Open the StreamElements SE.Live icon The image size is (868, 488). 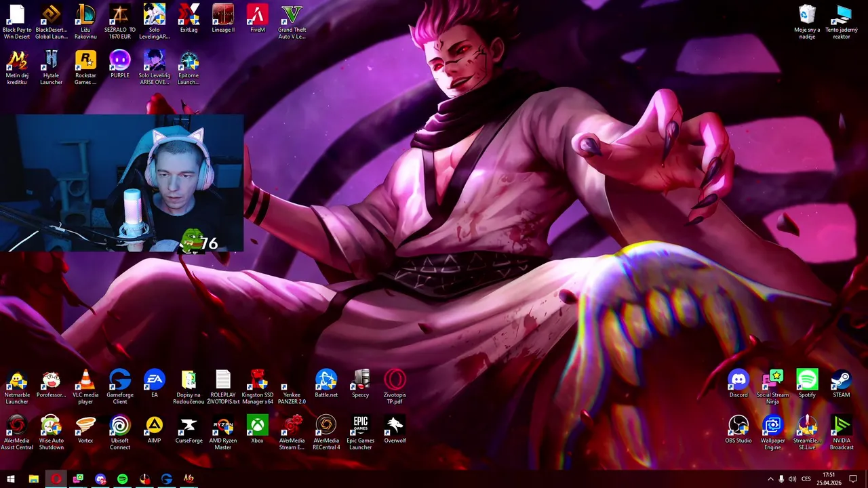tap(807, 433)
